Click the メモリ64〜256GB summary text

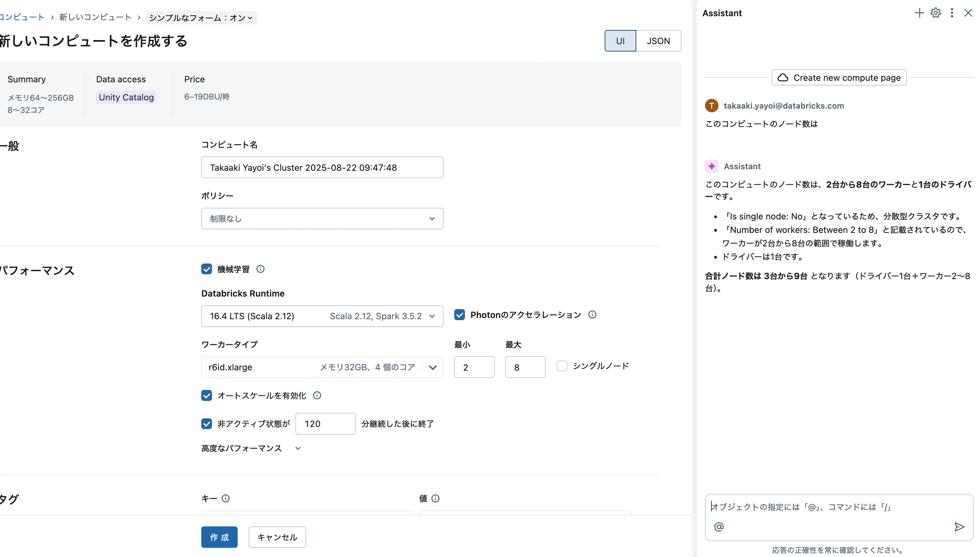click(40, 98)
